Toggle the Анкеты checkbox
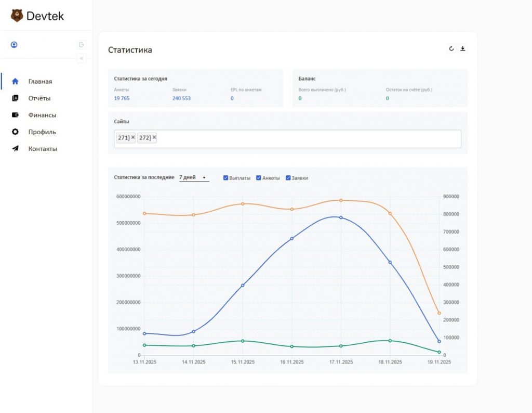This screenshot has width=532, height=413. tap(259, 178)
